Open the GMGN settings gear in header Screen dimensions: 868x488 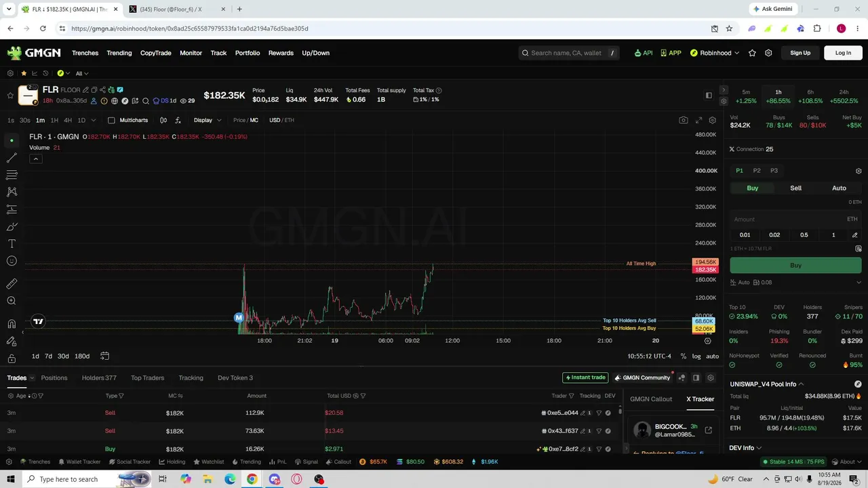click(768, 53)
